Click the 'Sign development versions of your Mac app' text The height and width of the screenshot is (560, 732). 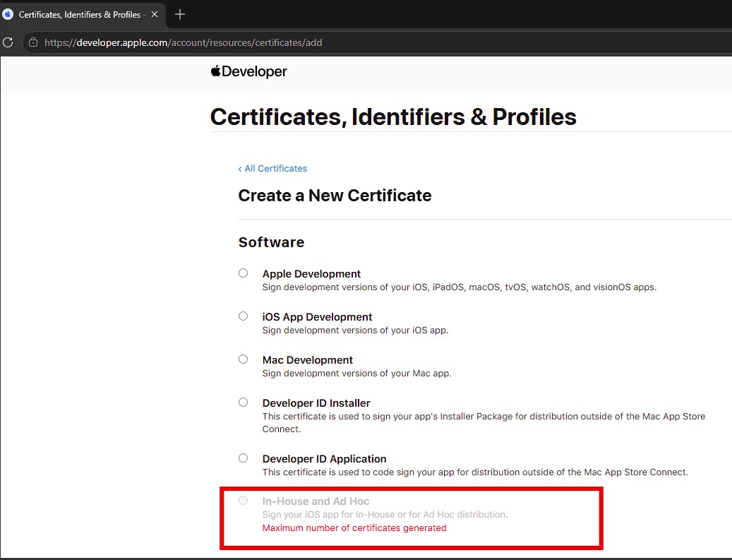356,373
